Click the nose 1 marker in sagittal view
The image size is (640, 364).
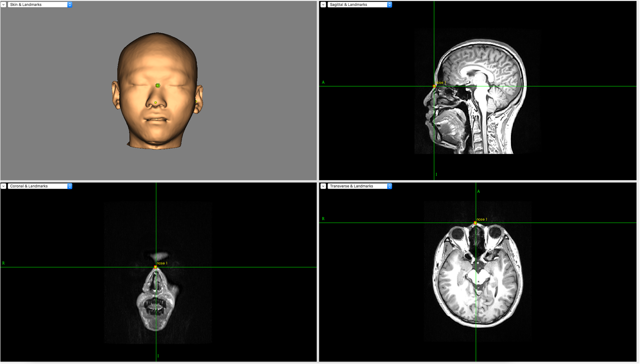434,86
